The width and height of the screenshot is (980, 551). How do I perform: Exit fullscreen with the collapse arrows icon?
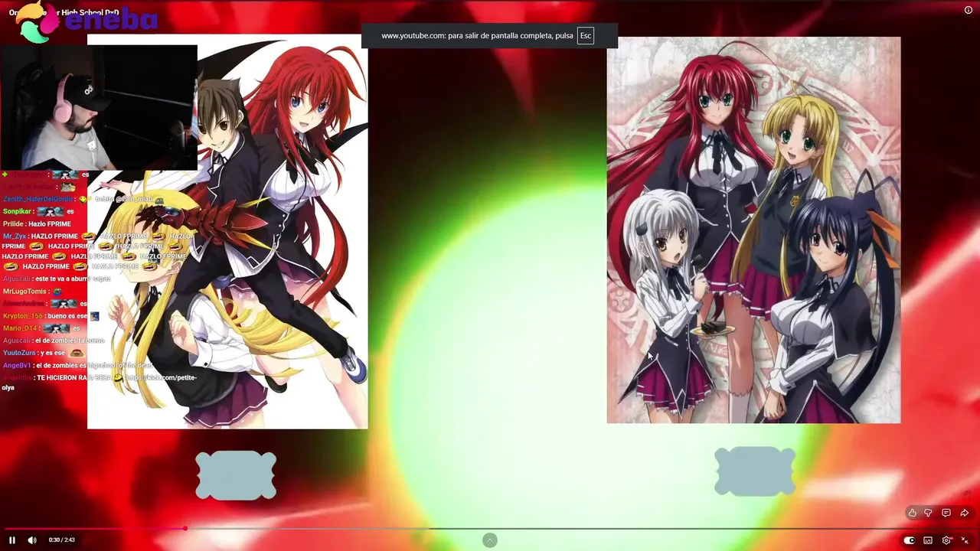click(x=965, y=540)
